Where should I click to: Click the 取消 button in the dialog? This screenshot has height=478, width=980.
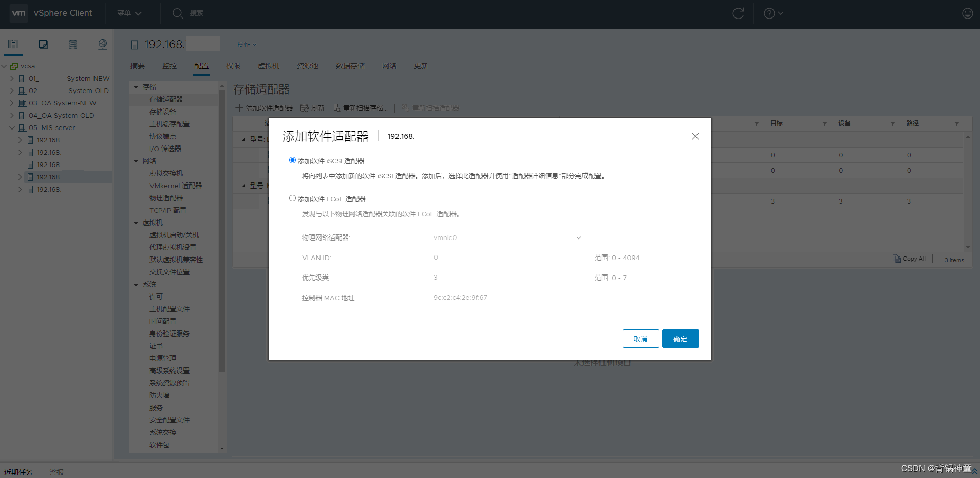point(640,339)
